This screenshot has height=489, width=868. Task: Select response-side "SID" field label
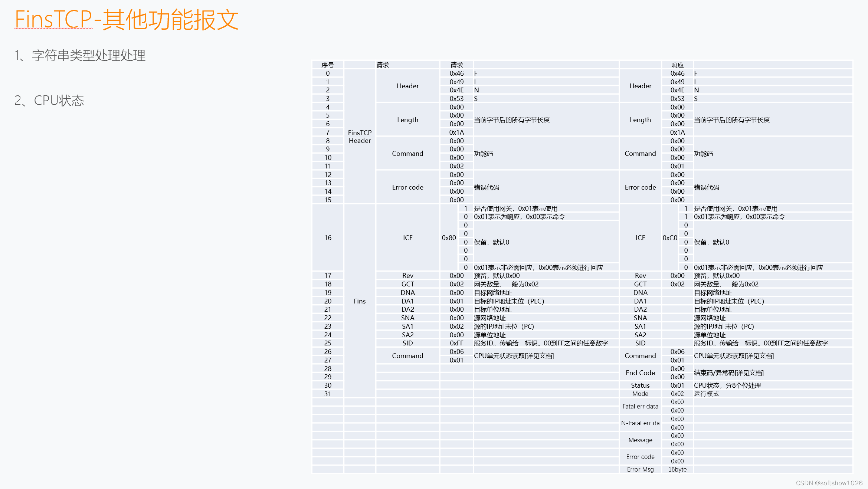click(640, 343)
